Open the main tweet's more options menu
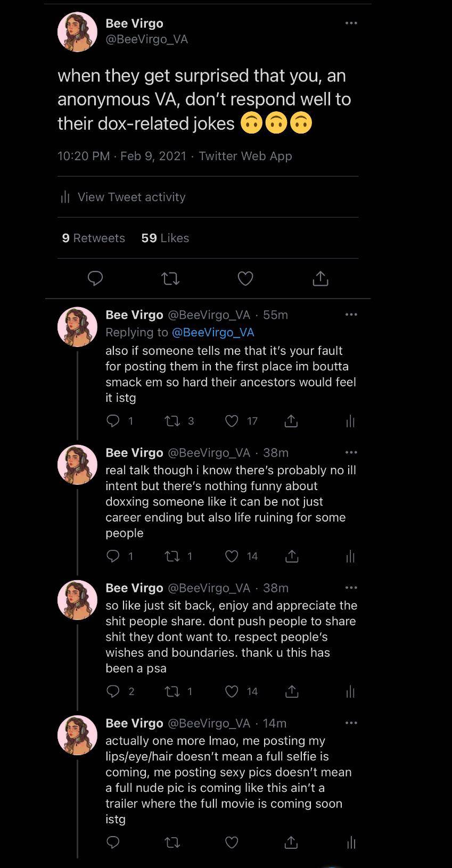Screen dimensions: 452x868 point(351,23)
